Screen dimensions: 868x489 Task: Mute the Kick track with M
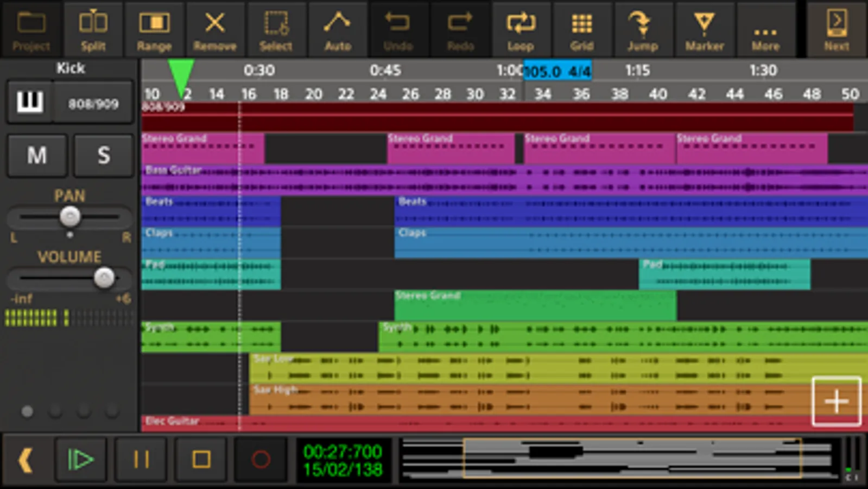click(37, 156)
